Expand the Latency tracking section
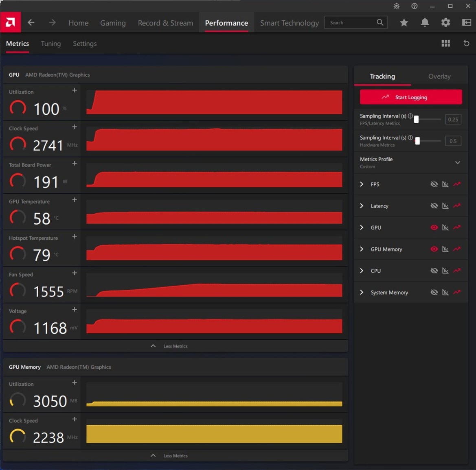476x470 pixels. pos(362,206)
